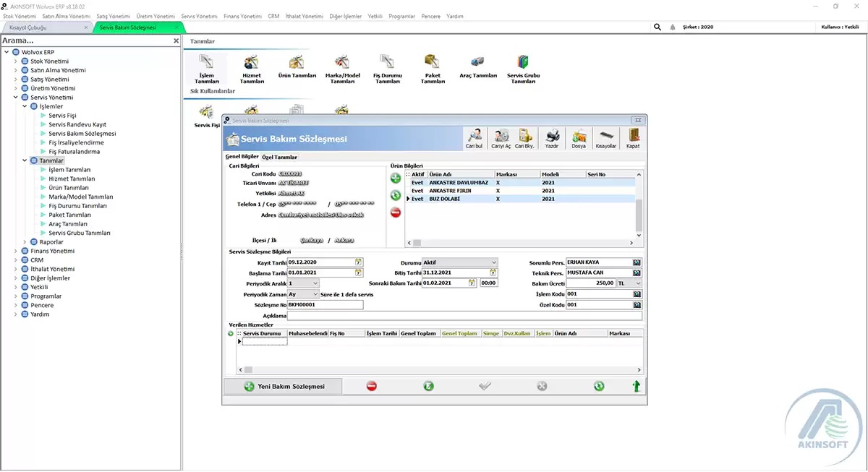
Task: Click the Yeni Bakım Sözleşmesi button
Action: point(283,387)
